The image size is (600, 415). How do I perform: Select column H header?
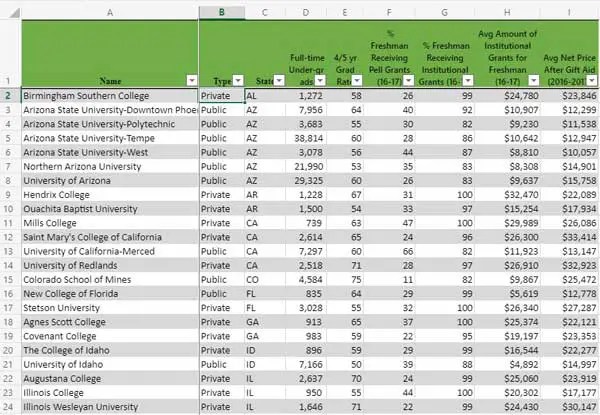point(507,13)
